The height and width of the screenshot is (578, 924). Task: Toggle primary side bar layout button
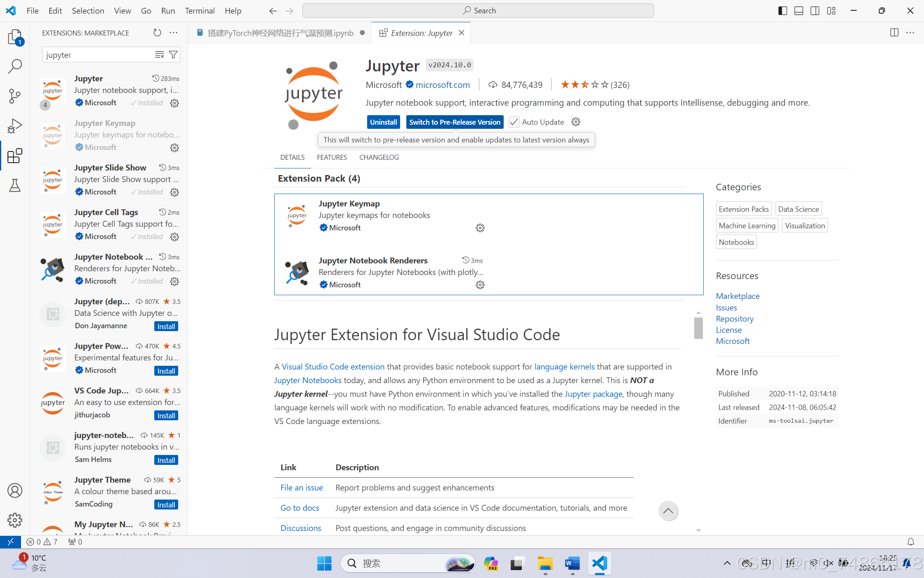783,11
